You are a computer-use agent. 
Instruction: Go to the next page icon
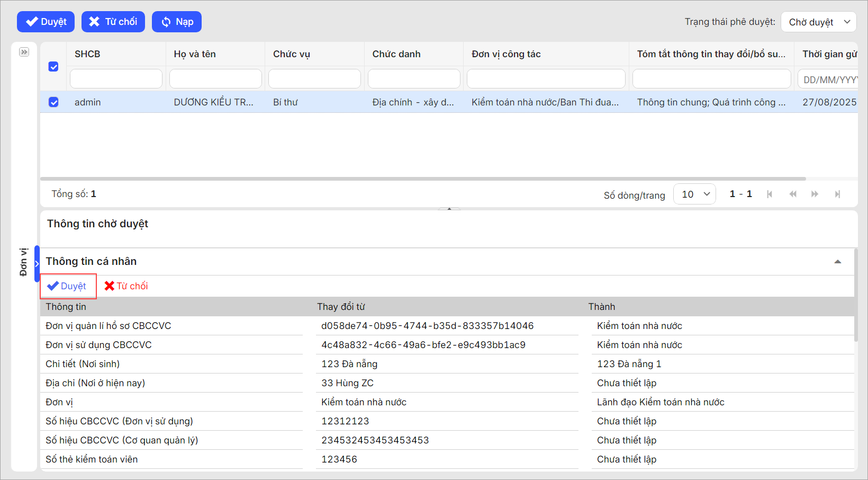pyautogui.click(x=815, y=194)
